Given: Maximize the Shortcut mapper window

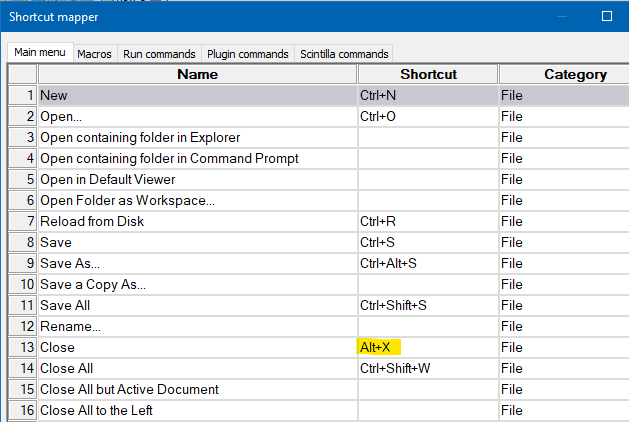Looking at the screenshot, I should [x=606, y=16].
